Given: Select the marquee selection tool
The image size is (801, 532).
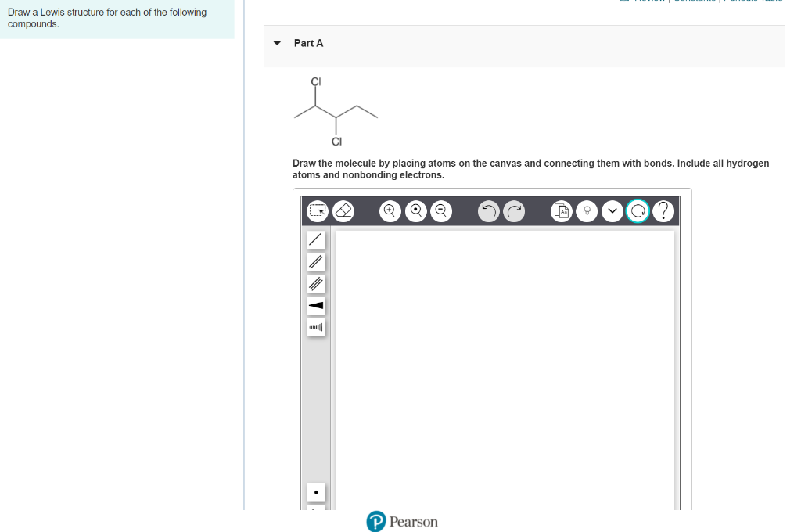Looking at the screenshot, I should 318,211.
